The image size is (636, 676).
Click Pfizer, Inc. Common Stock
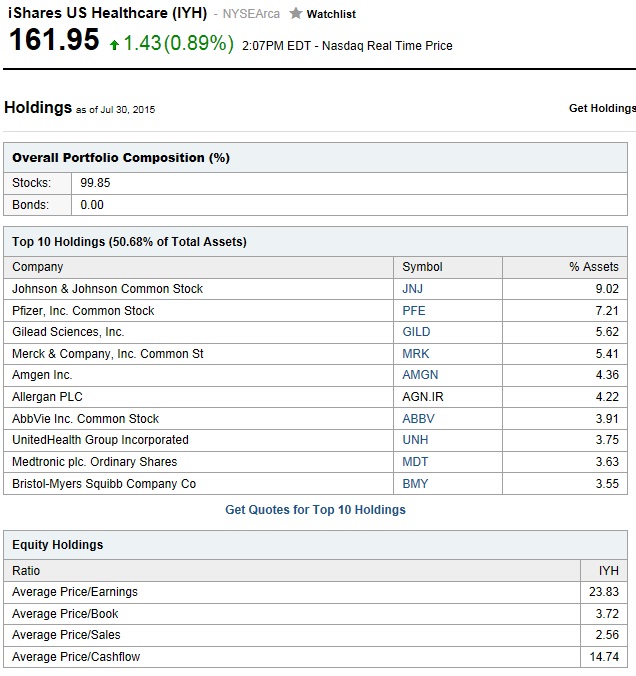click(83, 310)
